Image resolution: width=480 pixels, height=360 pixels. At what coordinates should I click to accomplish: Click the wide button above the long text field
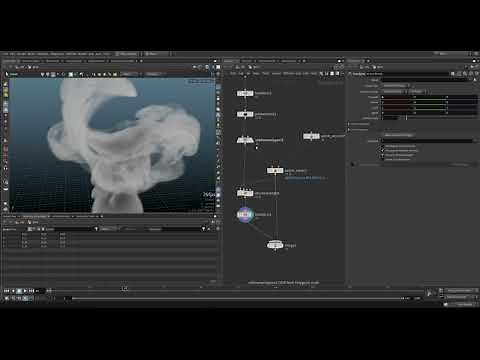click(398, 135)
